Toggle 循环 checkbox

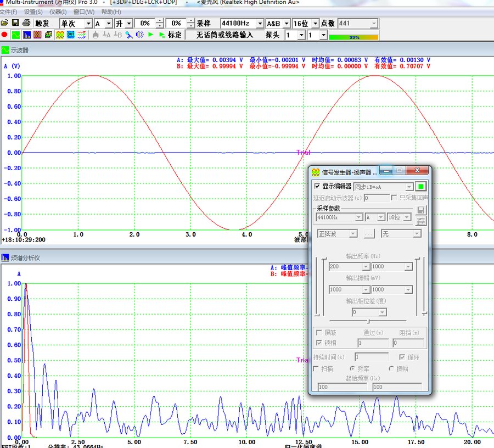402,357
